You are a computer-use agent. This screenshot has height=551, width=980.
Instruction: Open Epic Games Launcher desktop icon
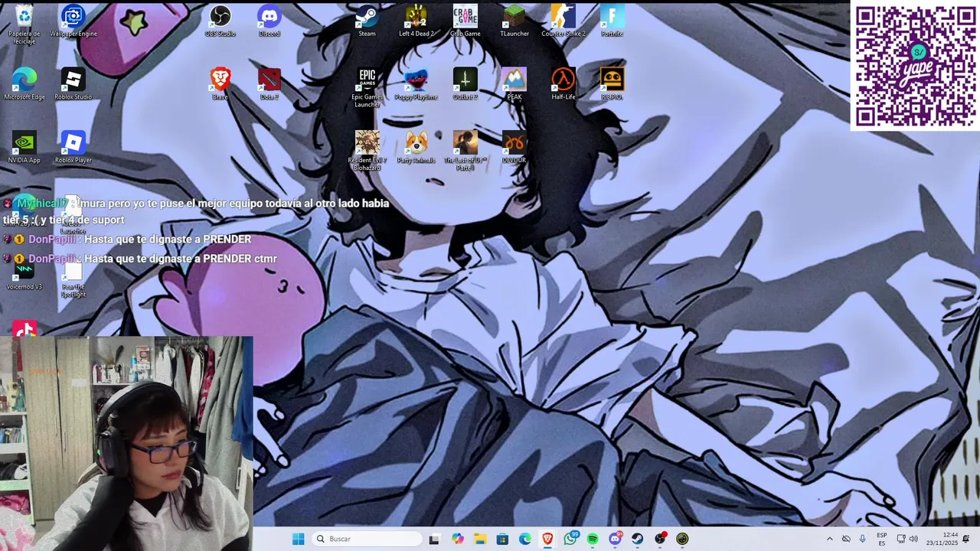tap(367, 88)
